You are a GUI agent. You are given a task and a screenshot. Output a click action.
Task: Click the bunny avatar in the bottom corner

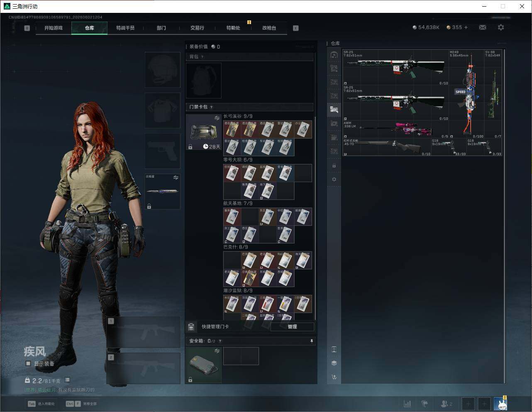(500, 404)
